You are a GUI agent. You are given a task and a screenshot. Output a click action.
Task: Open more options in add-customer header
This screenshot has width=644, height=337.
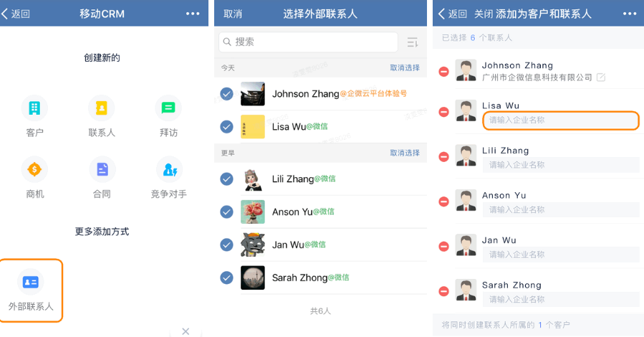tap(629, 14)
